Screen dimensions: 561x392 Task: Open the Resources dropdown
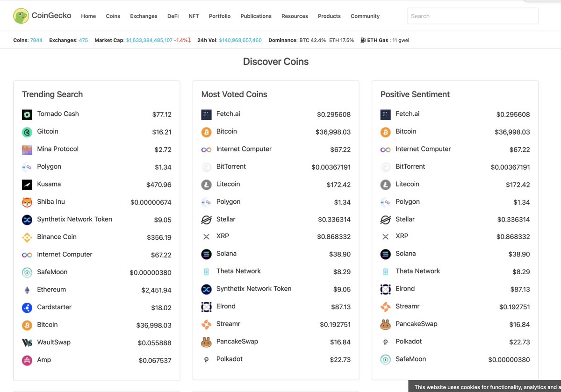pos(295,16)
